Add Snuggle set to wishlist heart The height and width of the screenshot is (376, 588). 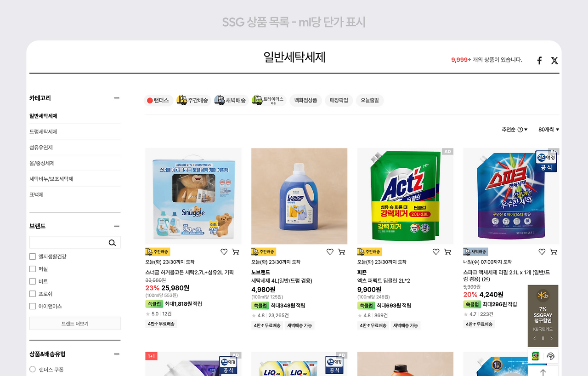pos(224,252)
